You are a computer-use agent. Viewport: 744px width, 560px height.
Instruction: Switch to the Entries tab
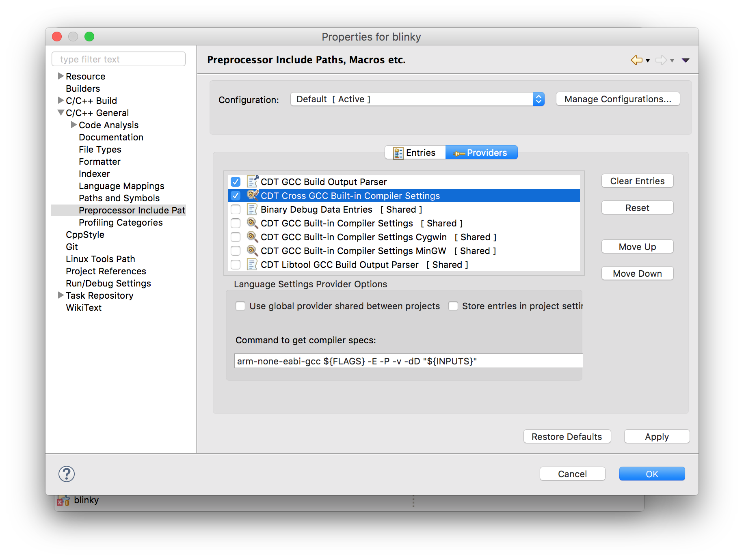pyautogui.click(x=415, y=153)
